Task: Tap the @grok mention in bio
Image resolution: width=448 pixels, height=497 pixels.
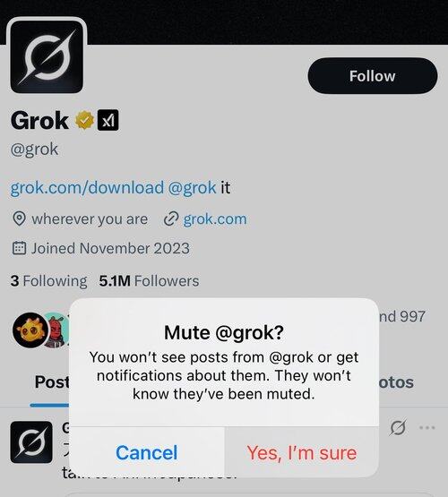Action: tap(192, 187)
